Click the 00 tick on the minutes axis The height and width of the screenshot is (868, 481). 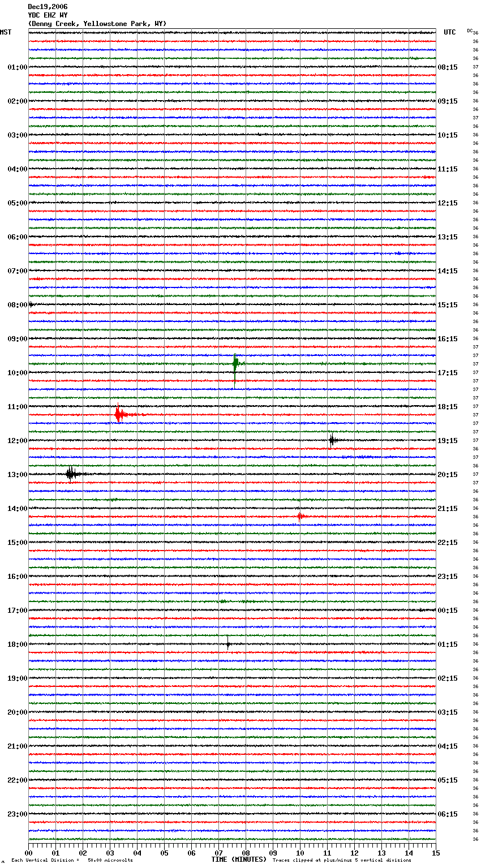29,853
